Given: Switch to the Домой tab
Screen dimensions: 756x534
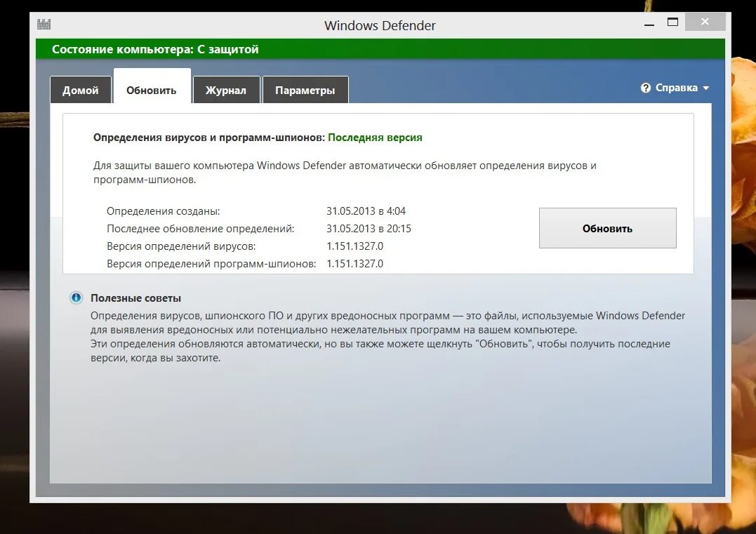Looking at the screenshot, I should pyautogui.click(x=80, y=90).
